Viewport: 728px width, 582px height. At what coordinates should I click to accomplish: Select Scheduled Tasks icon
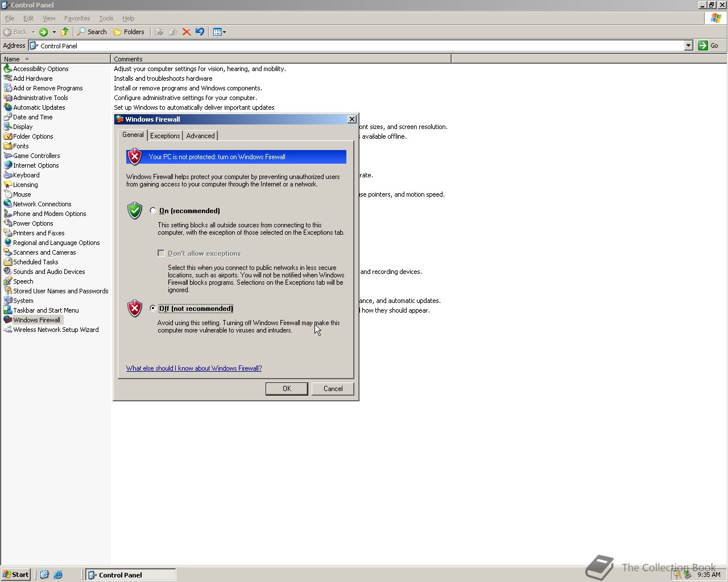8,262
